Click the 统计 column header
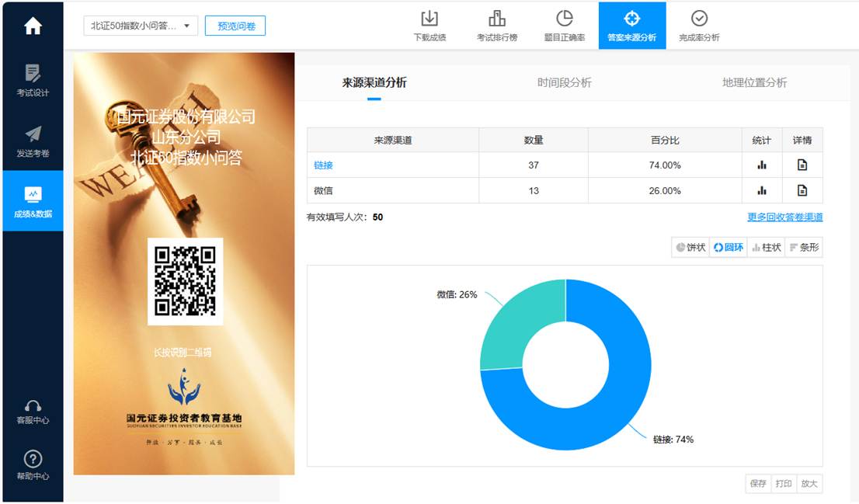Screen dimensions: 859x504 click(x=761, y=141)
